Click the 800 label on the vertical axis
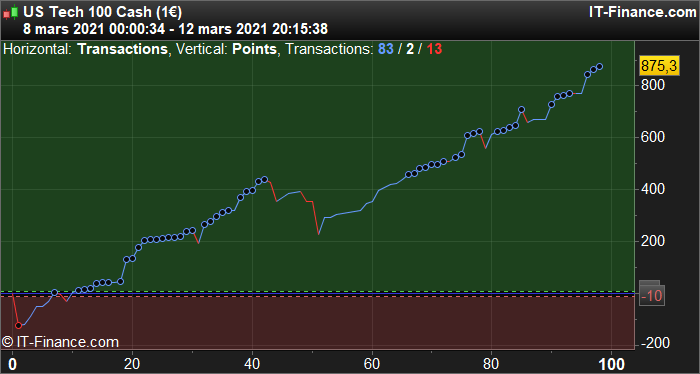The image size is (700, 374). [x=653, y=85]
